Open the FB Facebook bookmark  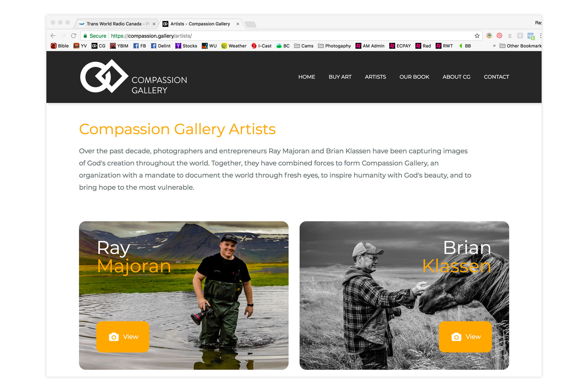(x=139, y=46)
